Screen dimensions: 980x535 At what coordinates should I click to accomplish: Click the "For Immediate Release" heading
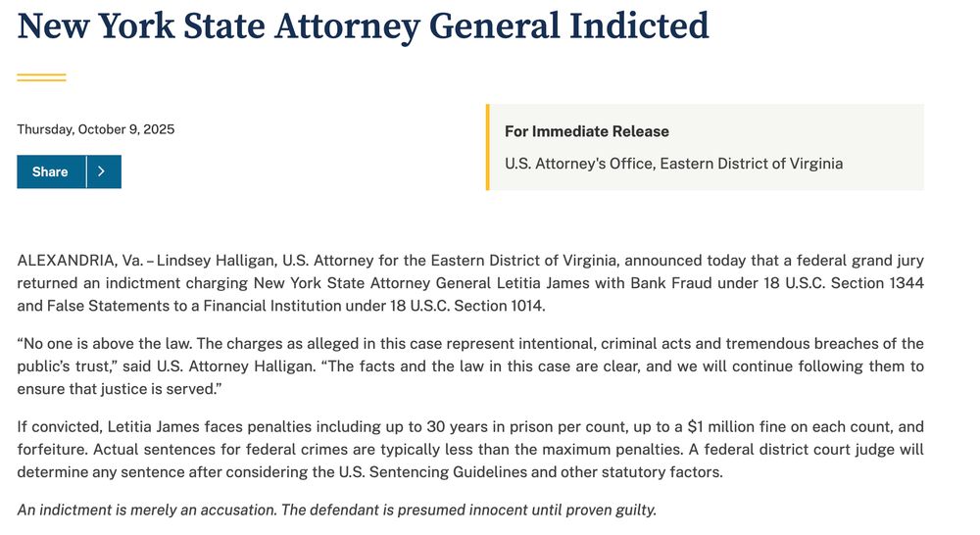(587, 131)
